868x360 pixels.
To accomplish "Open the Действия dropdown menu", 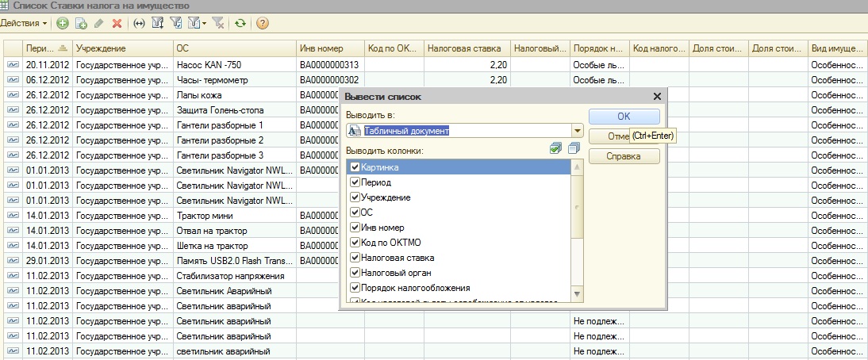I will coord(24,24).
